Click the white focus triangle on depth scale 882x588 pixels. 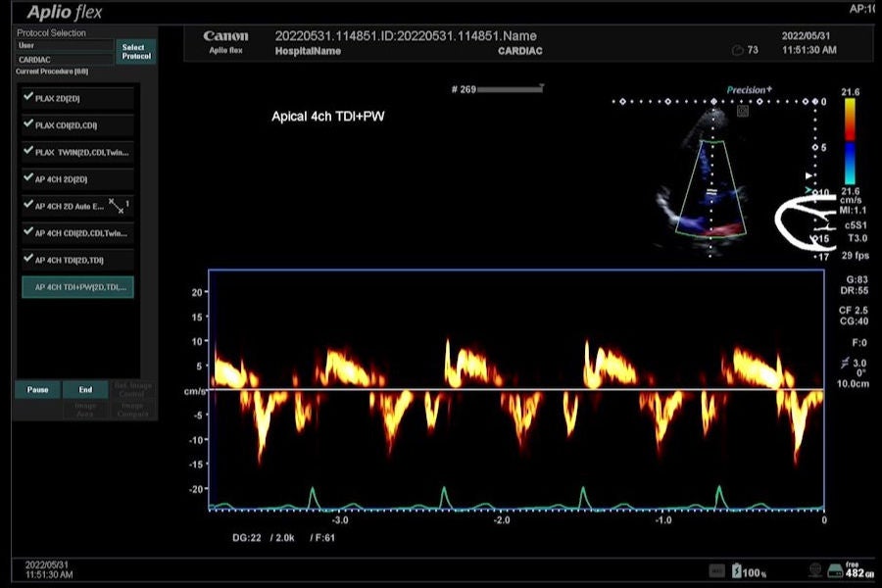click(809, 176)
